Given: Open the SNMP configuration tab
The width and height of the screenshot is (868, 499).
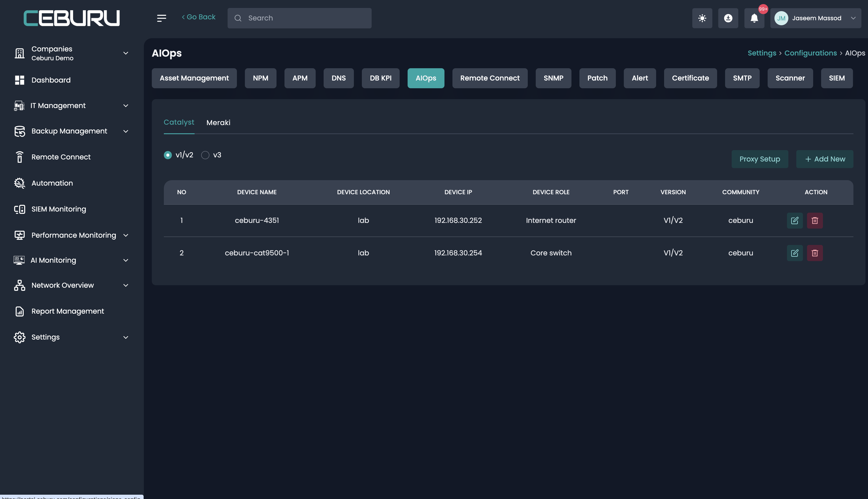Looking at the screenshot, I should 553,78.
